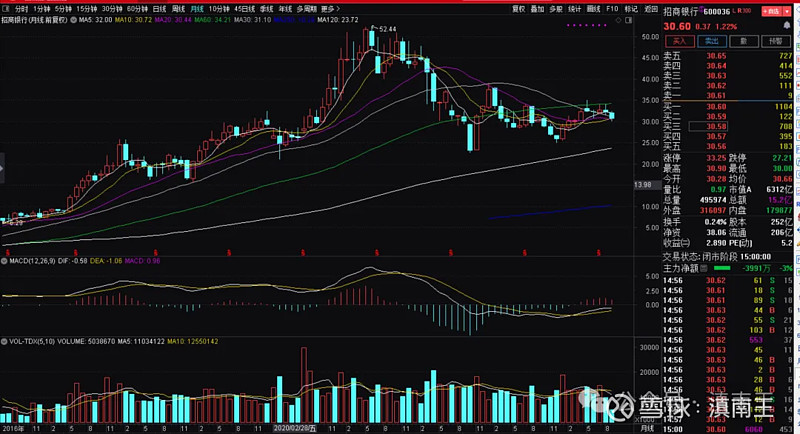Screen dimensions: 800x434
Task: Click 叠加 overlay toolbar item
Action: (x=537, y=9)
